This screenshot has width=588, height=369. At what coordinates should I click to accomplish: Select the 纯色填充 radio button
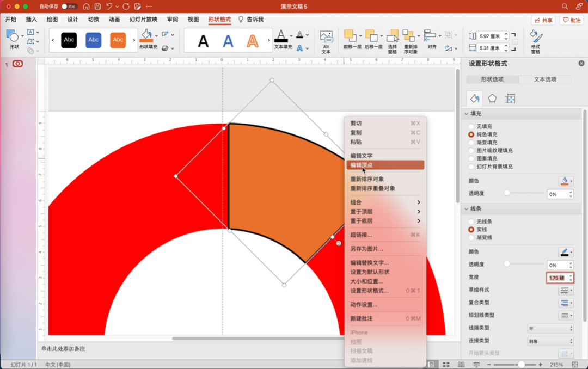(471, 134)
